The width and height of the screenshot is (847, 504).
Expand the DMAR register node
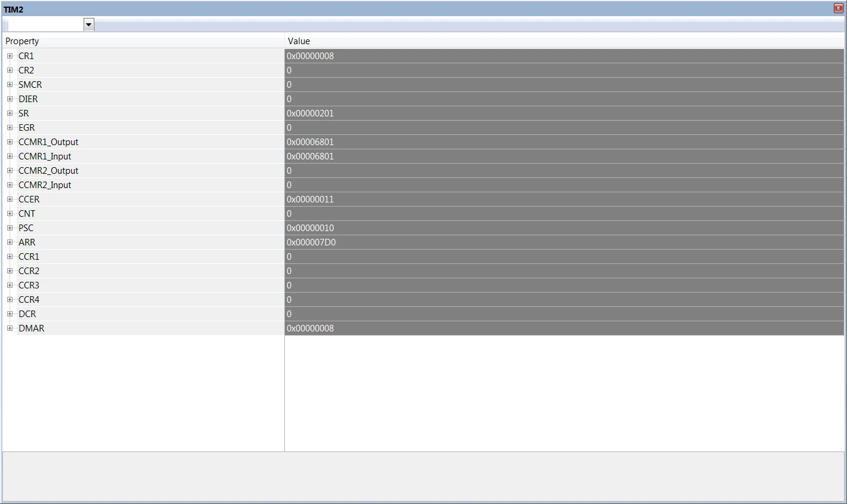[10, 328]
